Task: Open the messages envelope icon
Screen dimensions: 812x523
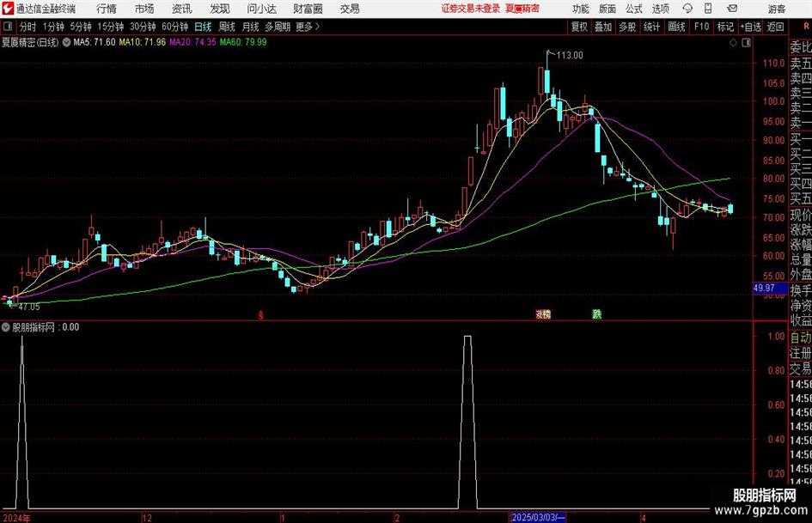Action: [732, 9]
